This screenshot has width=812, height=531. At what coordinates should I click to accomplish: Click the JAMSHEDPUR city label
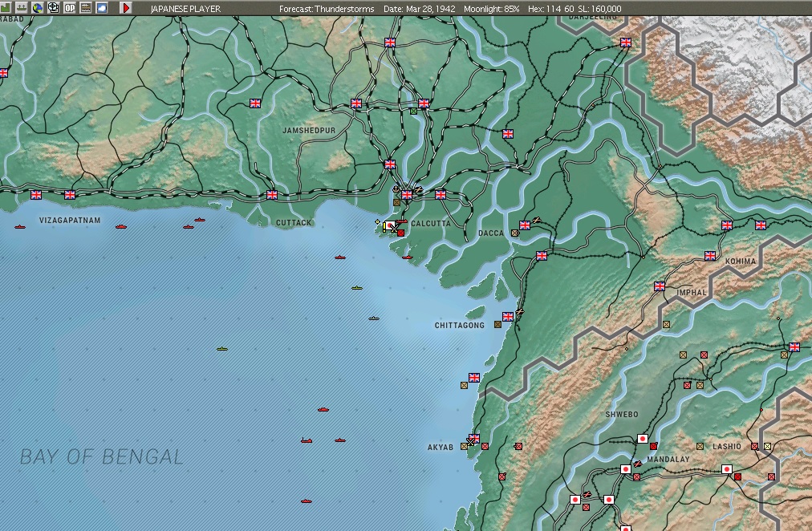309,131
